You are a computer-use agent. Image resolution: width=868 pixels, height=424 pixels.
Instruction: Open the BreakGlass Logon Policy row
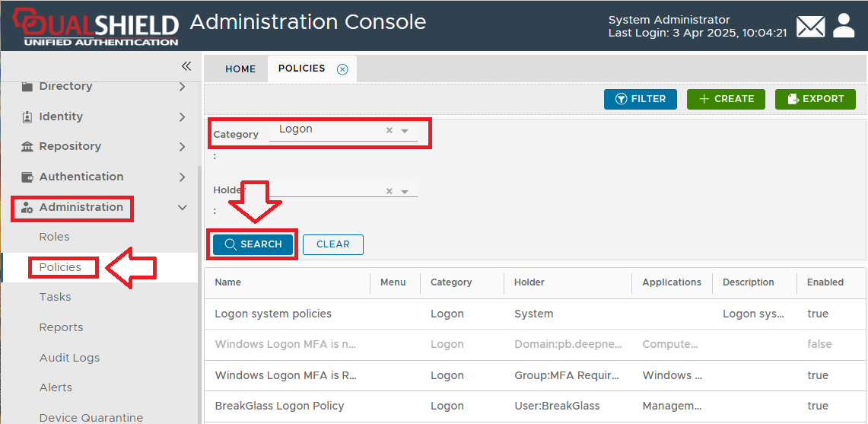[x=279, y=406]
